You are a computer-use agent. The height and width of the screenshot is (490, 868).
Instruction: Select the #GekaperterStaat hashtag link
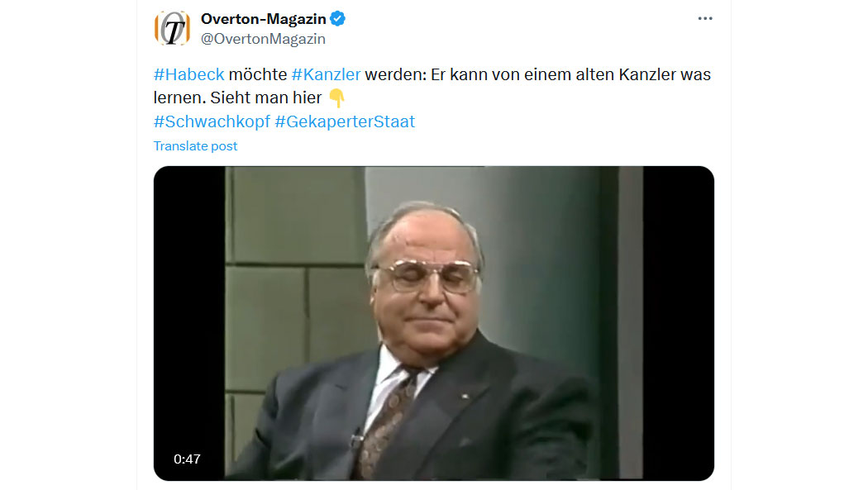point(345,121)
